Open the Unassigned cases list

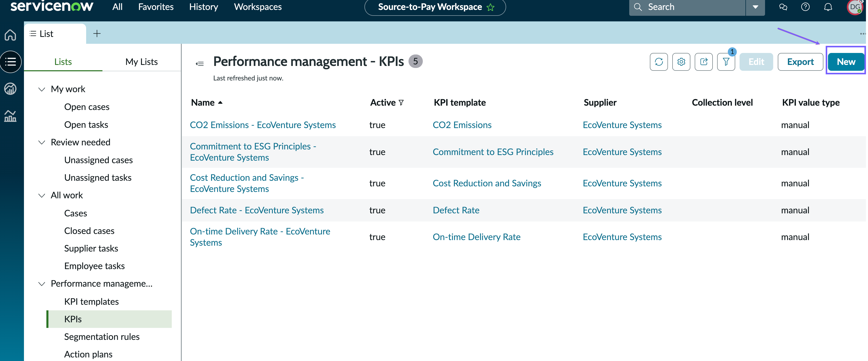(x=98, y=160)
